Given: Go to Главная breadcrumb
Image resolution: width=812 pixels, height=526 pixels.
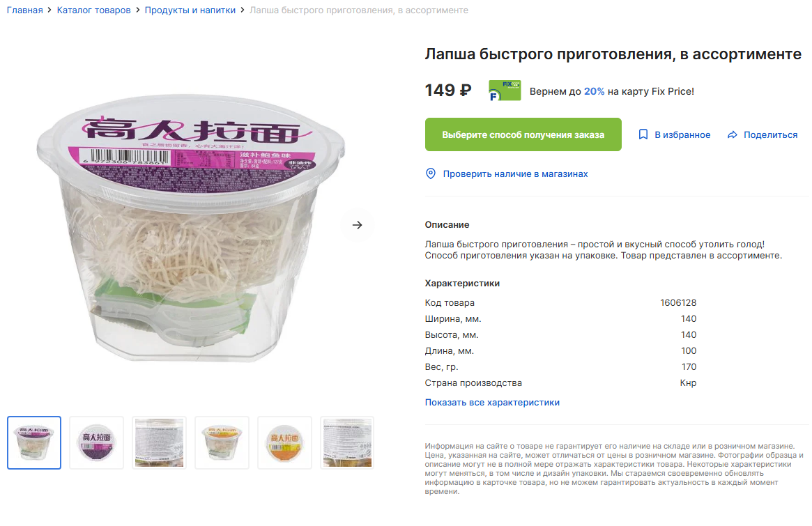Looking at the screenshot, I should [25, 10].
